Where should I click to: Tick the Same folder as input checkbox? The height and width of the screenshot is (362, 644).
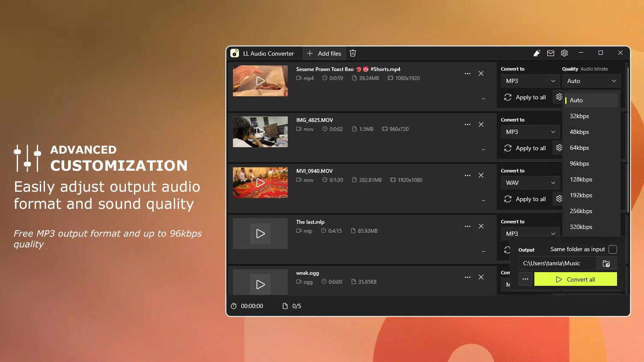point(613,249)
